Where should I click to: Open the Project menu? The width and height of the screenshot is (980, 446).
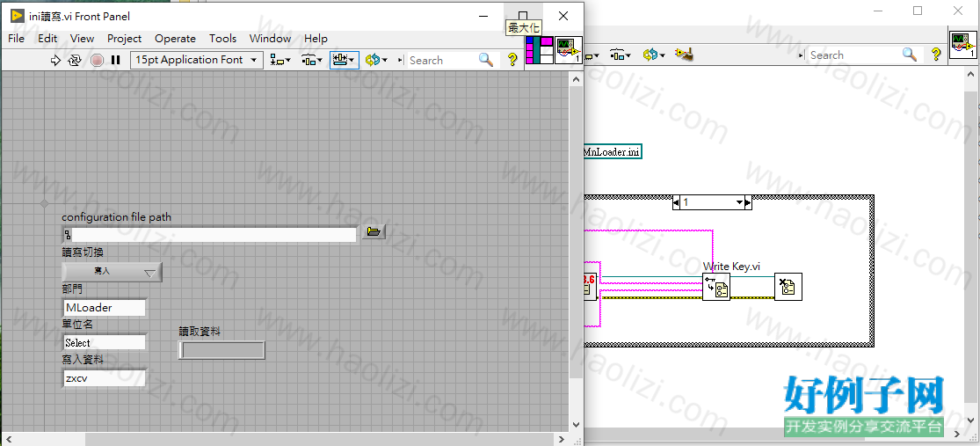[125, 38]
